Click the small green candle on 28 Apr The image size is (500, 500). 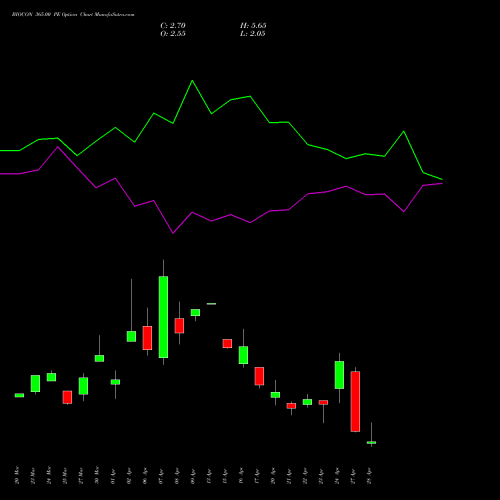(371, 442)
